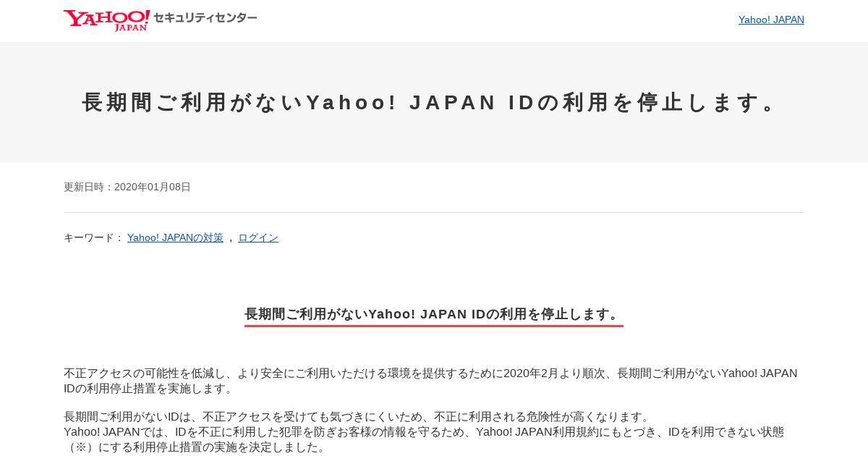Open the Yahoo! JAPAN link at top right
Viewport: 868px width, 456px height.
coord(771,20)
